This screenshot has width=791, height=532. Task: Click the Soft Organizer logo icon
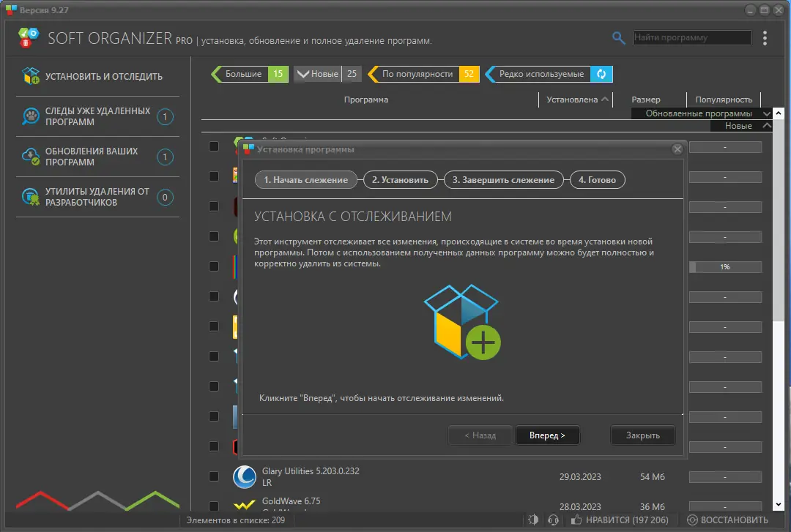[29, 38]
